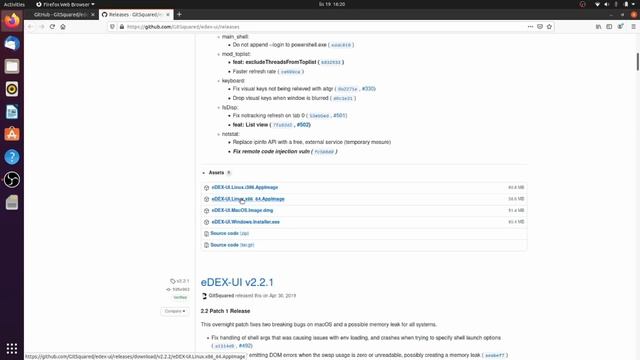Launch Thunderbird mail from the dock
The width and height of the screenshot is (640, 360).
[x=12, y=44]
